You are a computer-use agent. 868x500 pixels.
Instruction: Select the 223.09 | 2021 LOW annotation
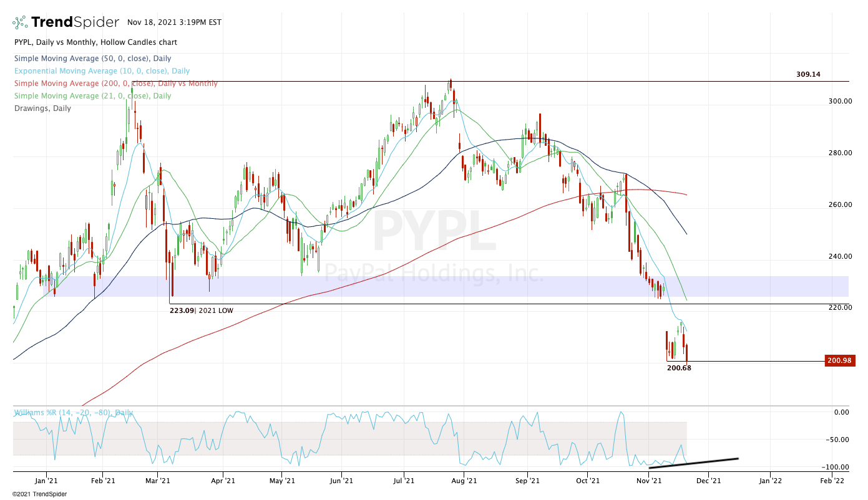202,310
